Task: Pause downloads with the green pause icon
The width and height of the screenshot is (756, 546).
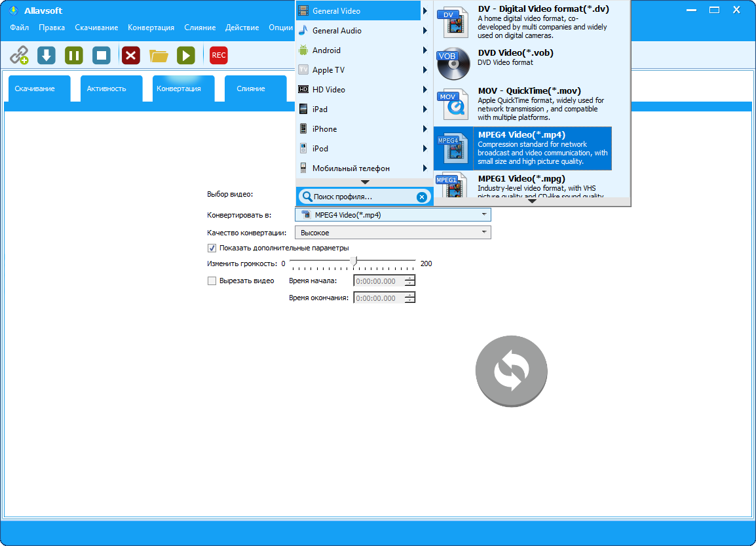Action: (x=74, y=56)
